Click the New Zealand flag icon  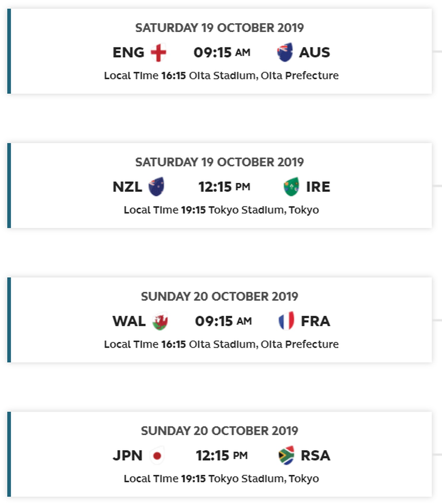(x=156, y=187)
